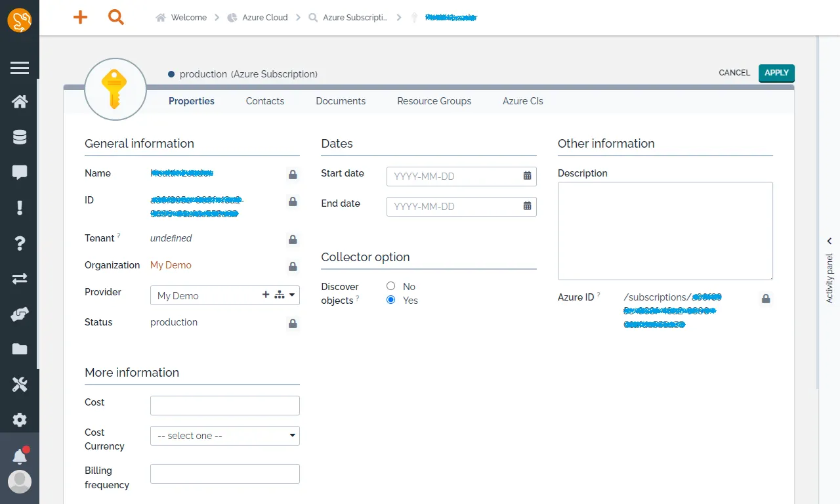This screenshot has height=504, width=840.
Task: Click the lock icon beside the Name field
Action: point(293,175)
